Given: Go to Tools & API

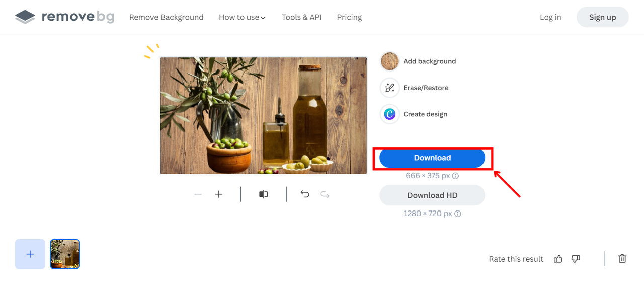Looking at the screenshot, I should pos(301,17).
